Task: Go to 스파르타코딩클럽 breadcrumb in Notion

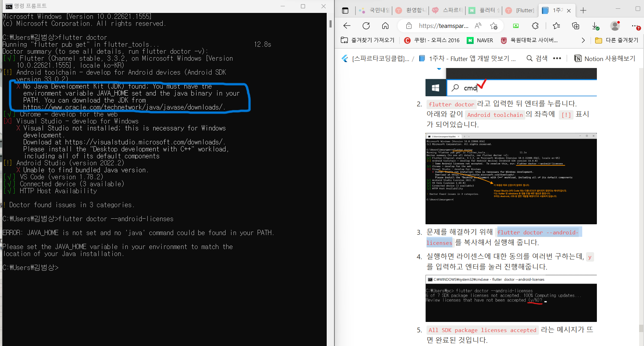Action: pos(376,59)
